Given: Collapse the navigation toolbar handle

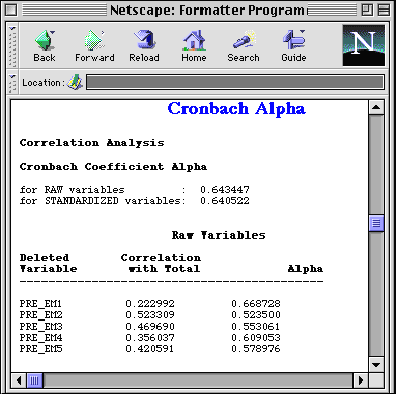Looking at the screenshot, I should tap(13, 46).
